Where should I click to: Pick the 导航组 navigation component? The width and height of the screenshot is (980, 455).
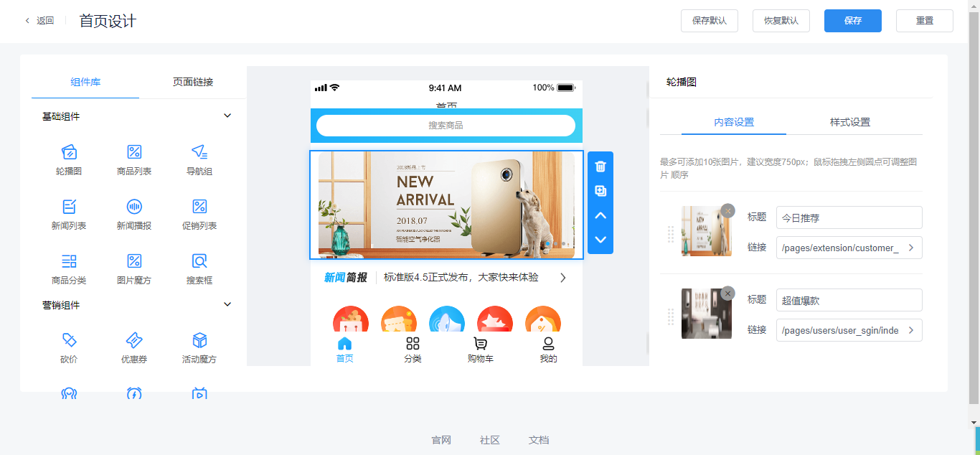coord(199,159)
